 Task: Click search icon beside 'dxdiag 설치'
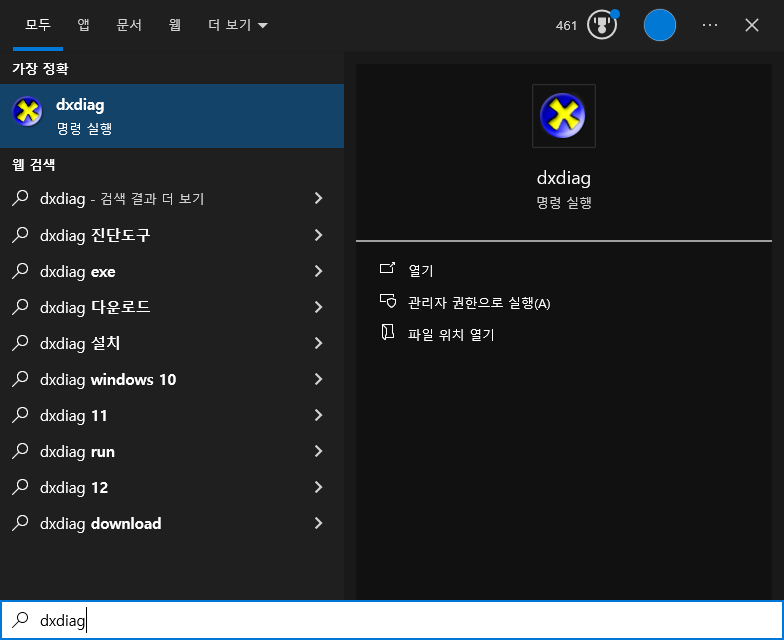coord(20,342)
